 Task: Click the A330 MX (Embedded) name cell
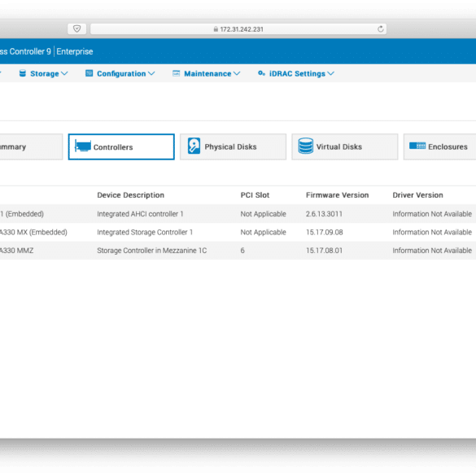(33, 232)
